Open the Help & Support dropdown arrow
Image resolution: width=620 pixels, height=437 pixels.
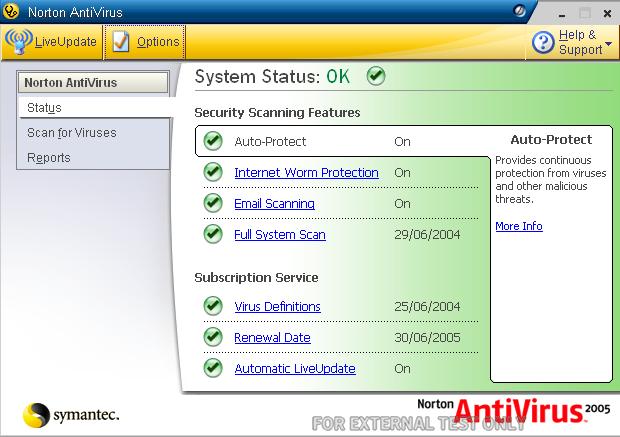pyautogui.click(x=609, y=44)
